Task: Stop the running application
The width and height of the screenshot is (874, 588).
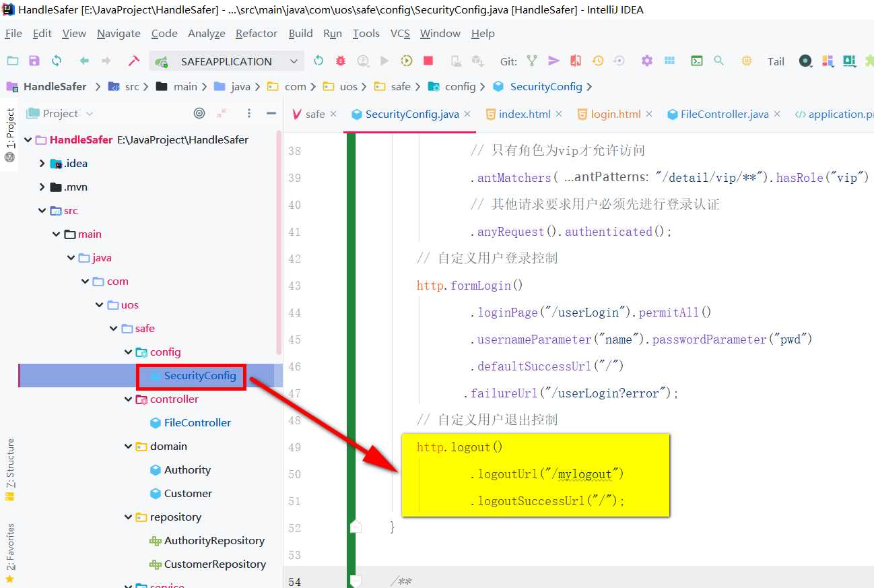Action: tap(428, 61)
